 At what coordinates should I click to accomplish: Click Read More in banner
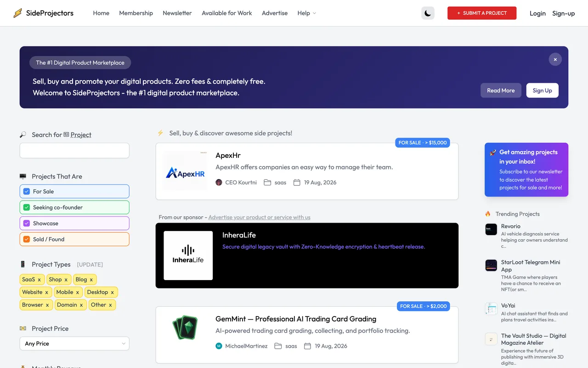coord(501,91)
